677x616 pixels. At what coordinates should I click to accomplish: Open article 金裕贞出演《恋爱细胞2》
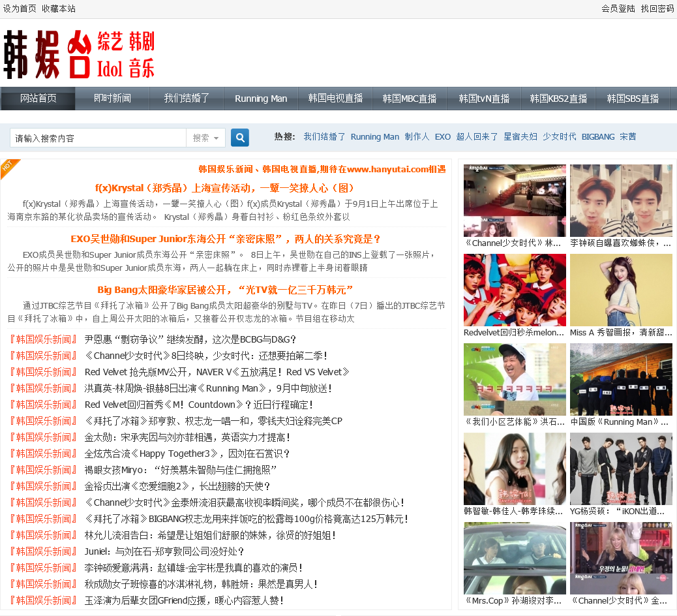pyautogui.click(x=177, y=486)
